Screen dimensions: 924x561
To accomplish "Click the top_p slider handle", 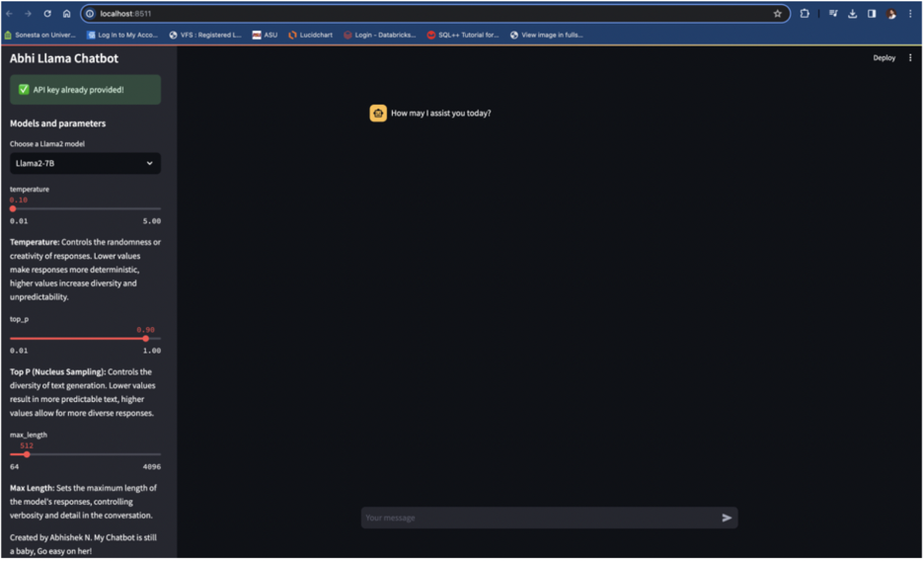I will 145,338.
